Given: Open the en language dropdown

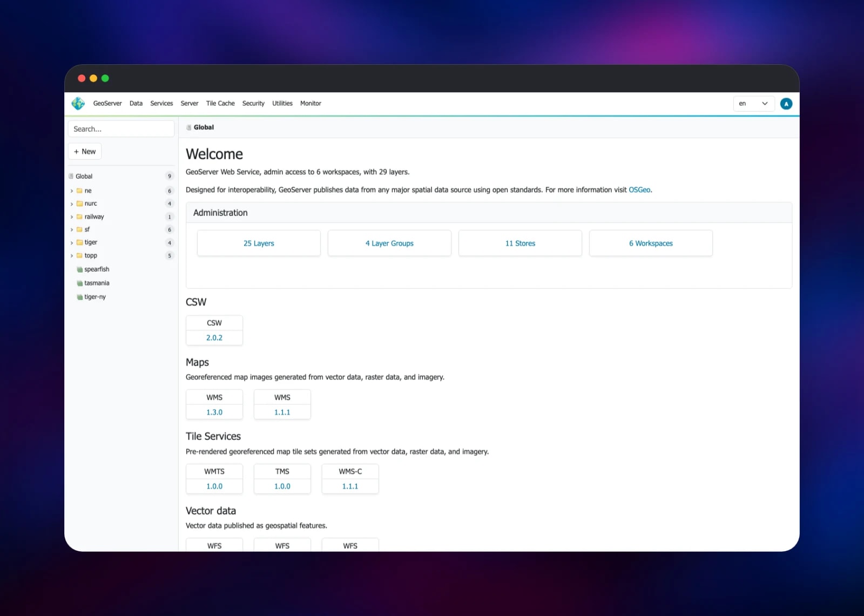Looking at the screenshot, I should 754,104.
